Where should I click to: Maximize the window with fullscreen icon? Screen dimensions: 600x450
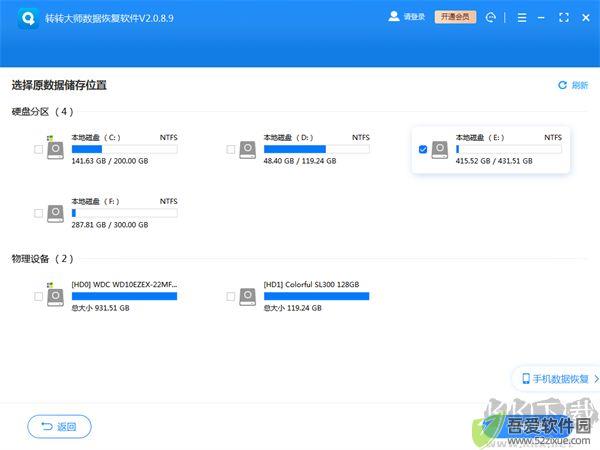[x=564, y=18]
